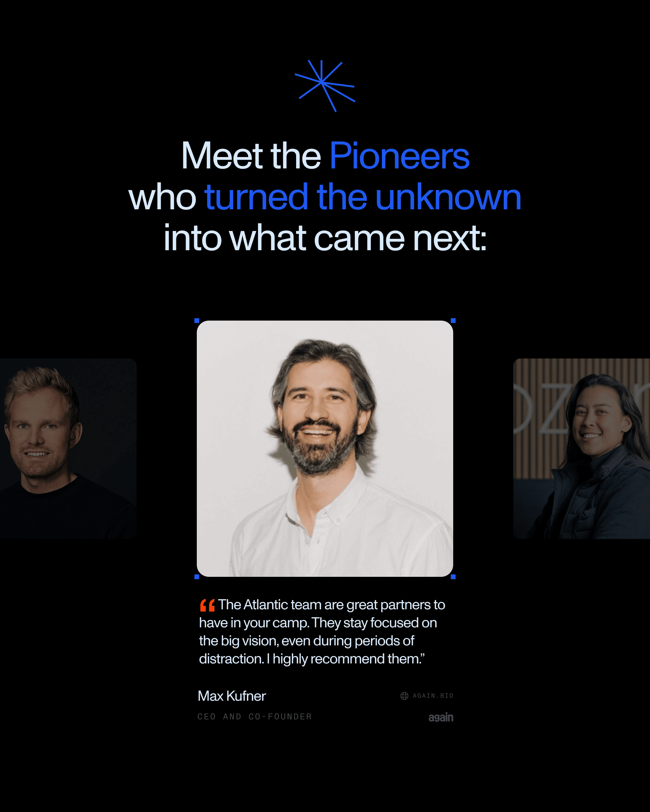The width and height of the screenshot is (650, 812).
Task: Click the orange opening quotation mark icon
Action: [207, 605]
